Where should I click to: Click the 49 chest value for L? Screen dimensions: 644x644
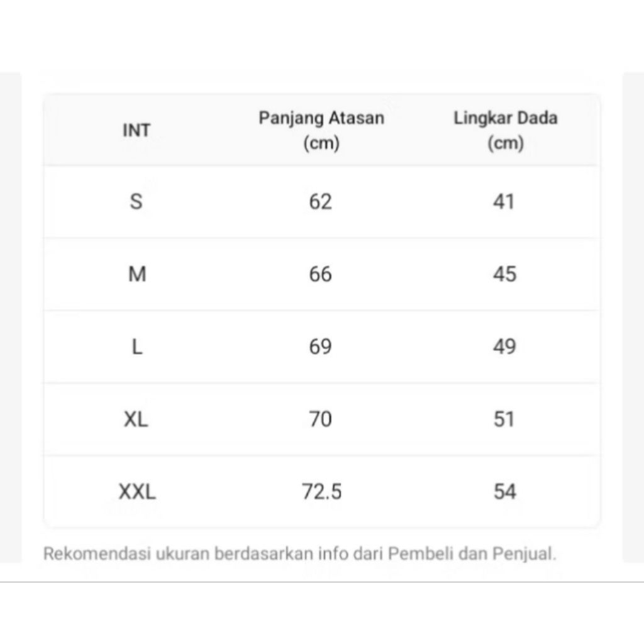(x=504, y=347)
